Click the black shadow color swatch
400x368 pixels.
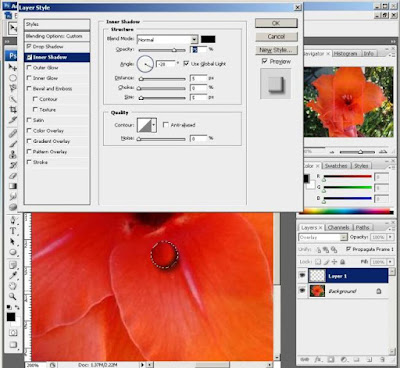pyautogui.click(x=208, y=39)
